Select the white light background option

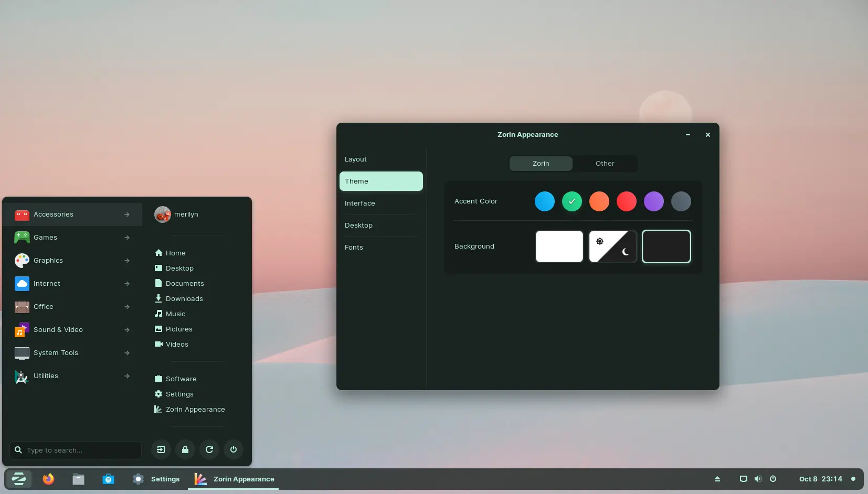point(559,246)
